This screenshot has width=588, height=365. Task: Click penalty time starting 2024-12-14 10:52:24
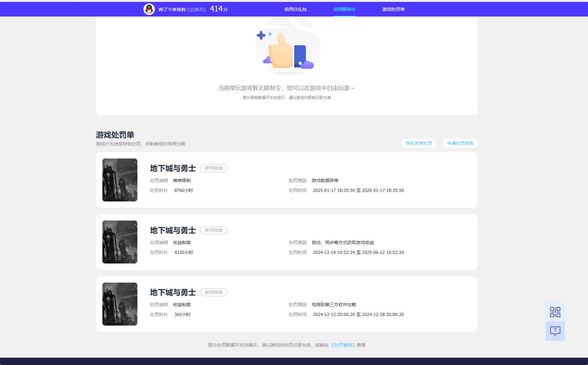(358, 252)
